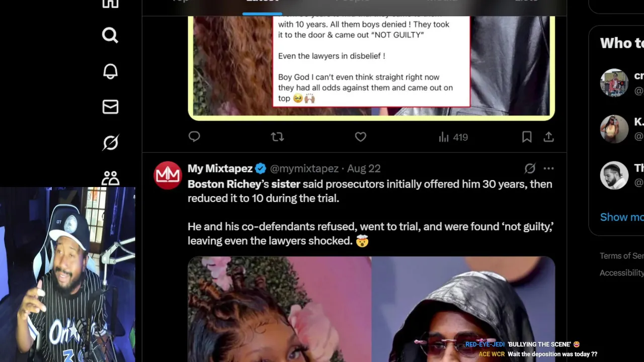Screen dimensions: 644x362
Task: View analytics showing 419 views
Action: 453,137
